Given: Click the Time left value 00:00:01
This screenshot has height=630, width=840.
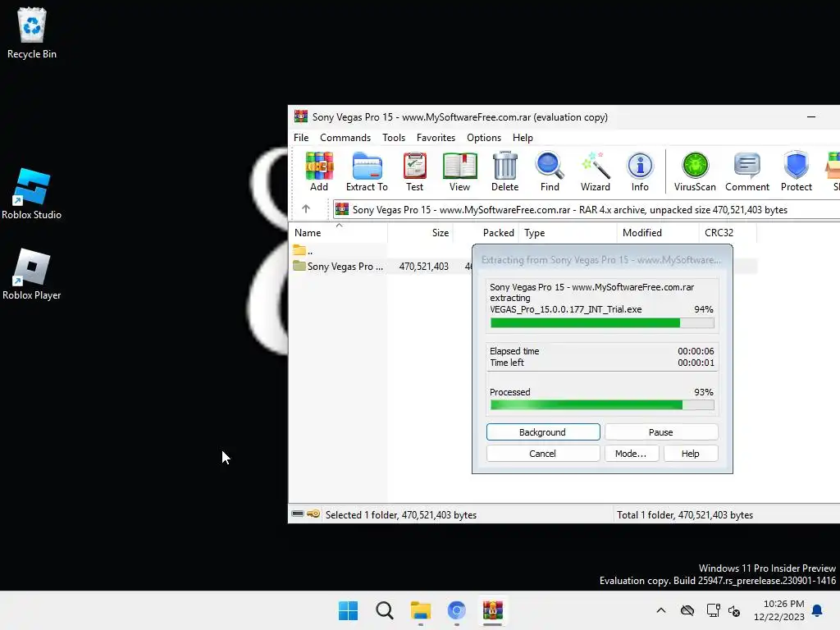Looking at the screenshot, I should point(696,363).
